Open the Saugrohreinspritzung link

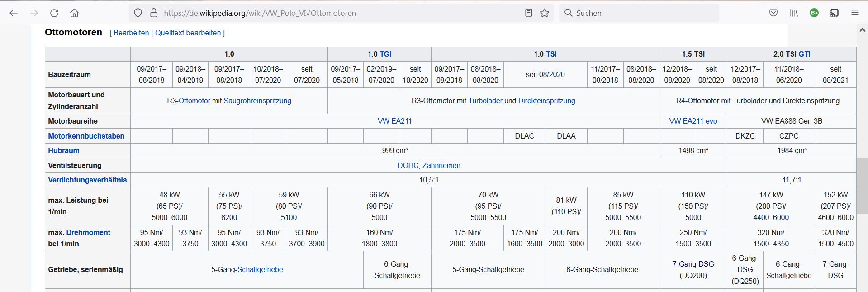coord(257,101)
